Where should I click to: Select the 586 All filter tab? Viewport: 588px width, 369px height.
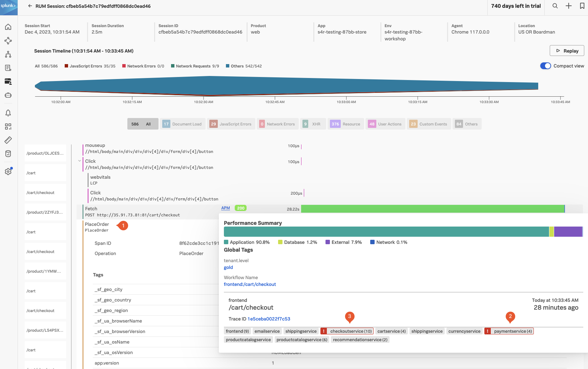point(143,124)
